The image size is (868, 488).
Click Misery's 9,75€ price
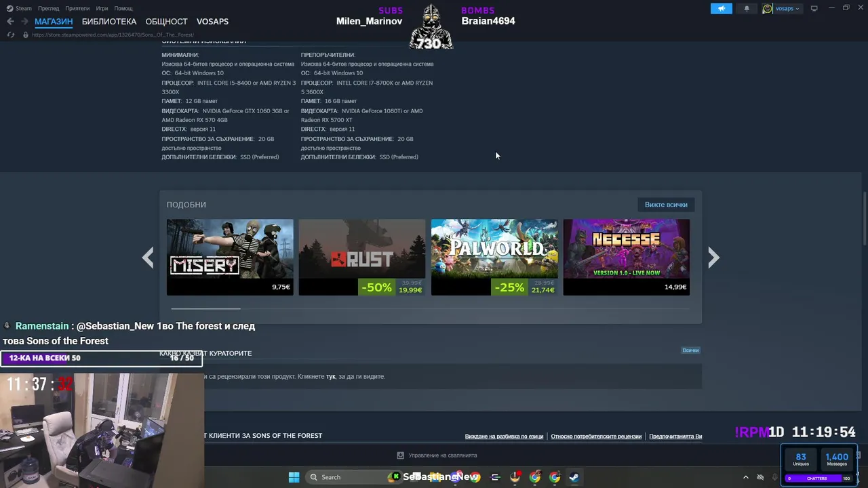point(281,287)
